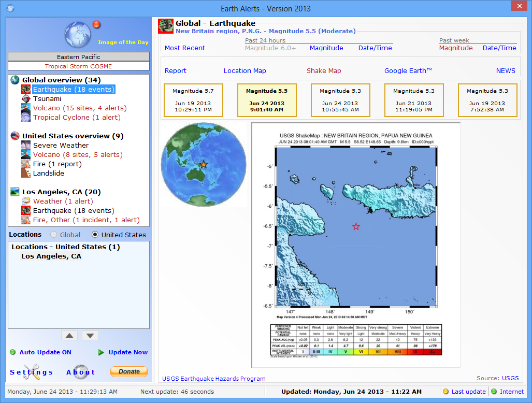Click the Earth Alerts title bar app icon
The height and width of the screenshot is (403, 532).
(x=10, y=8)
